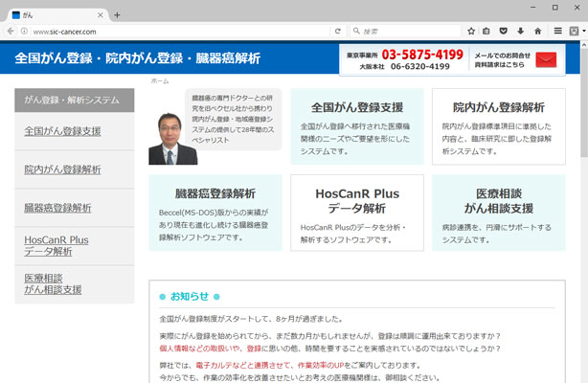
Task: Open the 臓器癌登録解析 card
Action: tap(215, 213)
